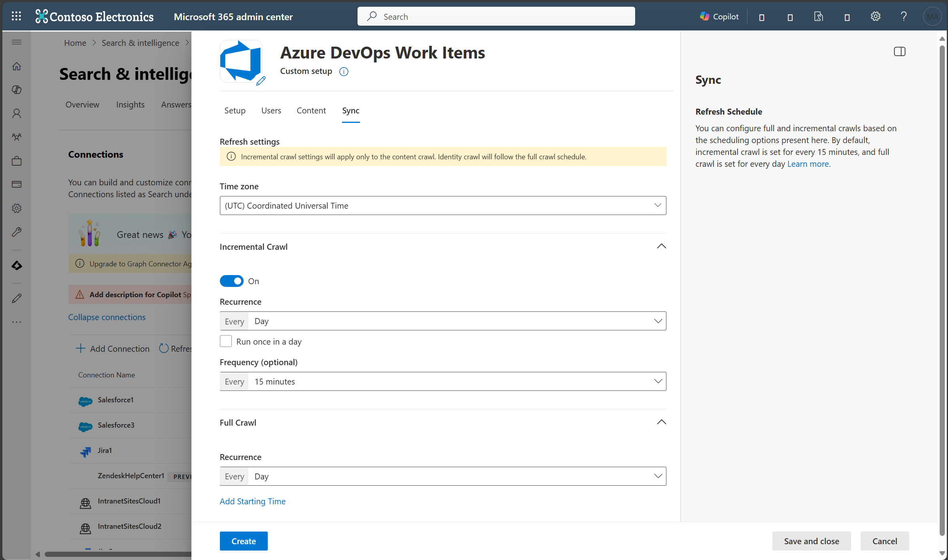Toggle the right panel with the layout icon
The image size is (948, 560).
(900, 51)
